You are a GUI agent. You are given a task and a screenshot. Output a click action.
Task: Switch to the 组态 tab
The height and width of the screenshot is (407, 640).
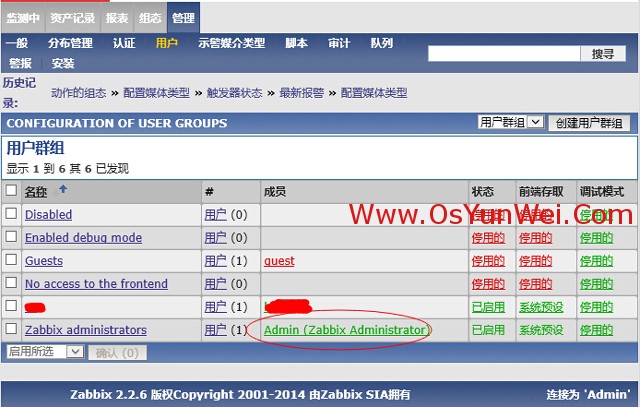(x=150, y=18)
